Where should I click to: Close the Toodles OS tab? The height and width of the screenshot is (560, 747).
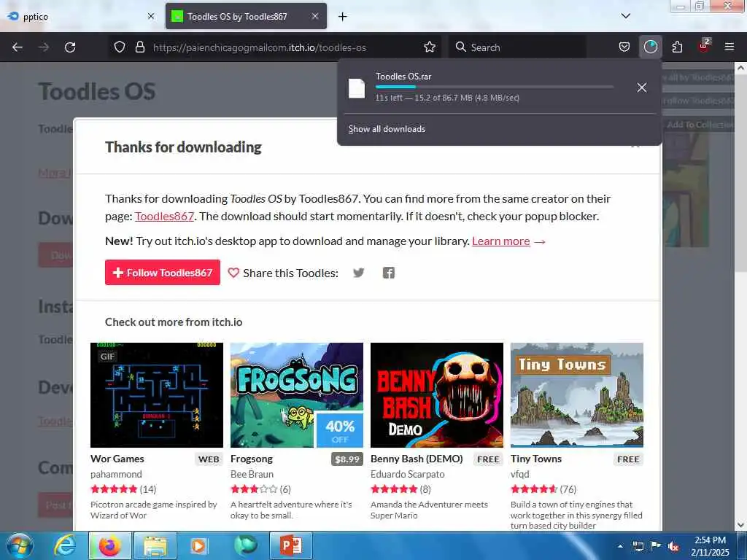[x=315, y=16]
